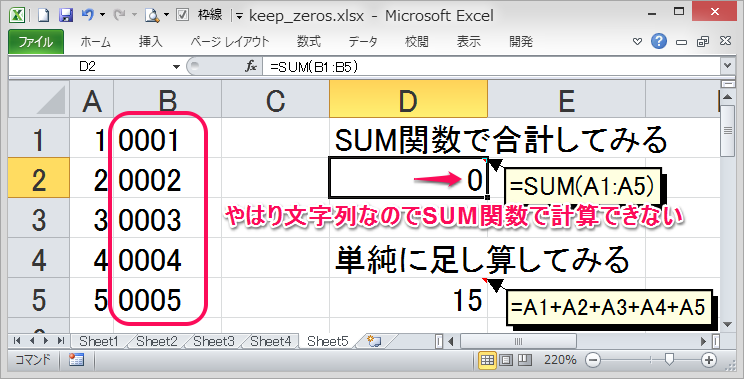
Task: Switch to Sheet1 tab
Action: coord(99,341)
